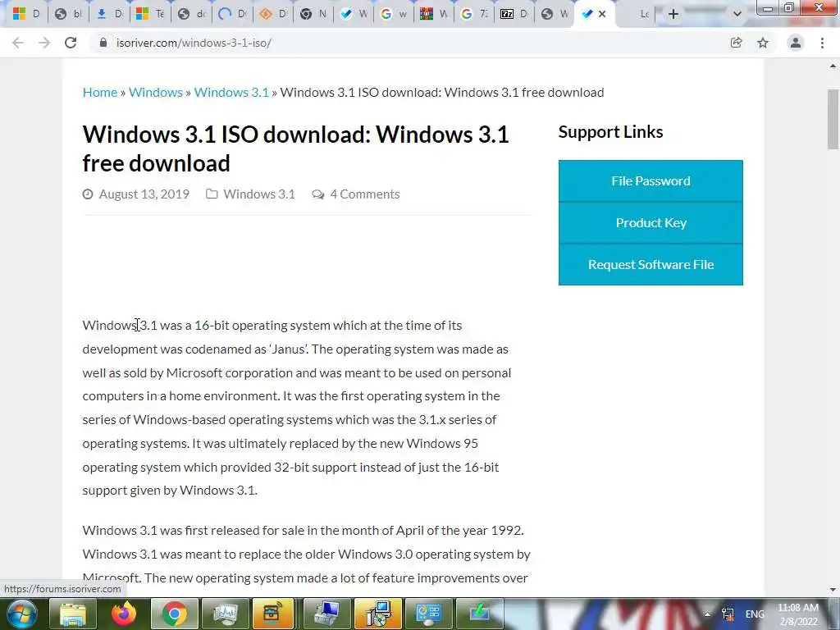Open the green download-arrow taskbar icon
The image size is (840, 630).
coord(479,614)
